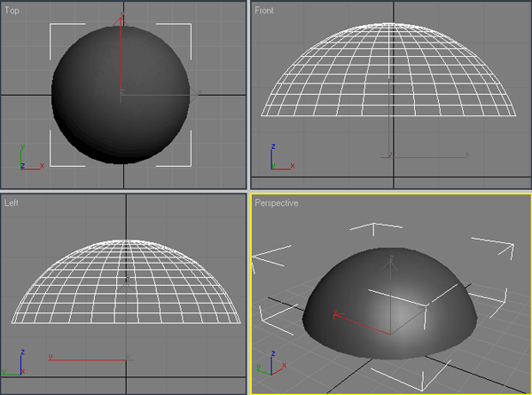
Task: Click the gizmo center on the Top viewport sphere
Action: [121, 92]
